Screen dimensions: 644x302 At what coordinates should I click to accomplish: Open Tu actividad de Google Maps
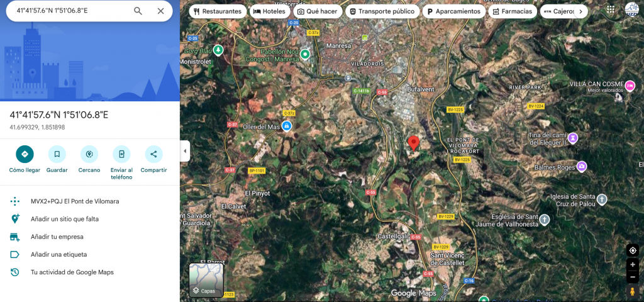pos(72,272)
